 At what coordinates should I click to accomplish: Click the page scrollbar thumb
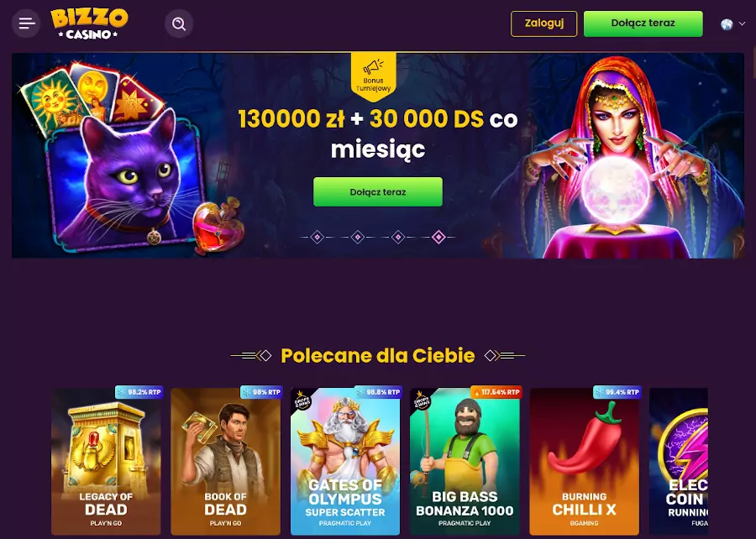(753, 61)
